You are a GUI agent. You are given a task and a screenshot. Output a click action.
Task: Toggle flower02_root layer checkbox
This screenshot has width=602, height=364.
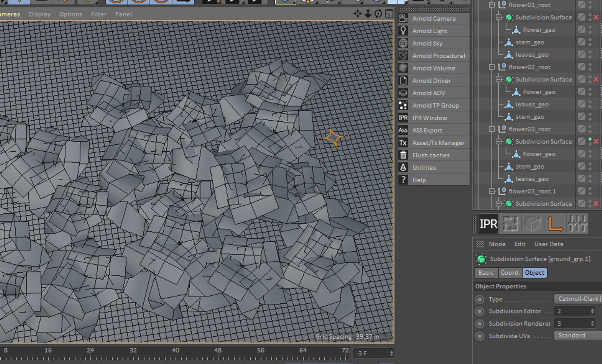[581, 67]
